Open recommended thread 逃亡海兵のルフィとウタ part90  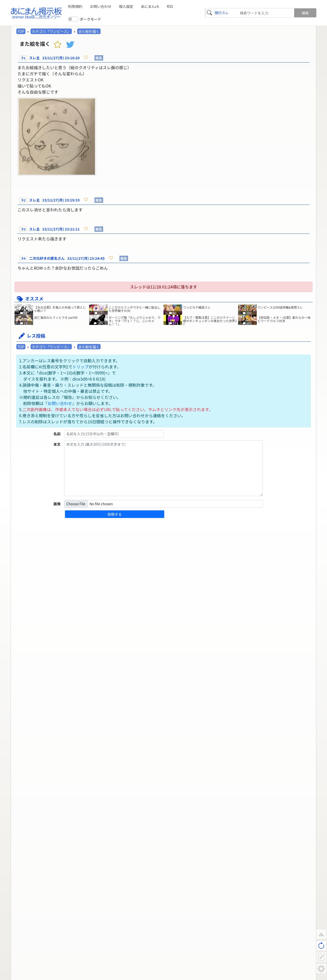[x=56, y=318]
